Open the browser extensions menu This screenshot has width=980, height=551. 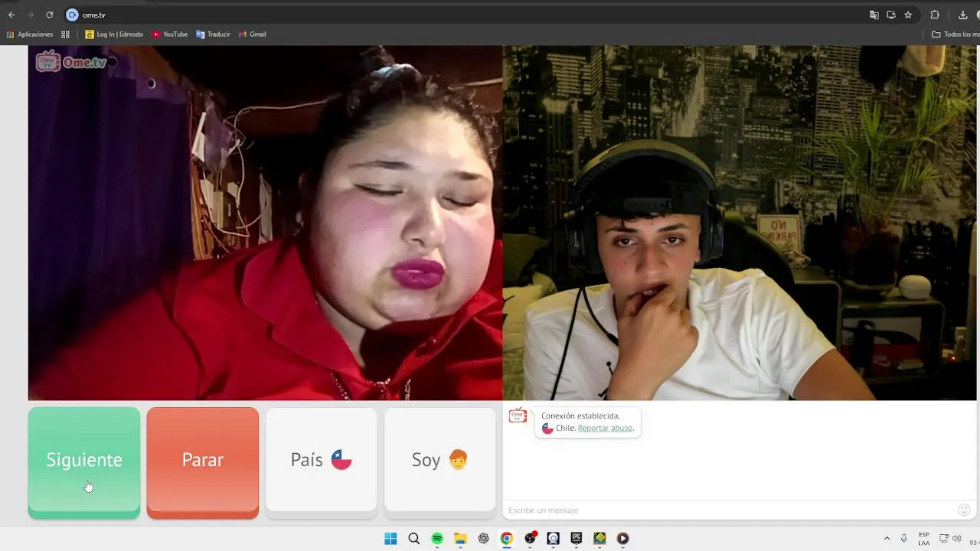tap(935, 15)
